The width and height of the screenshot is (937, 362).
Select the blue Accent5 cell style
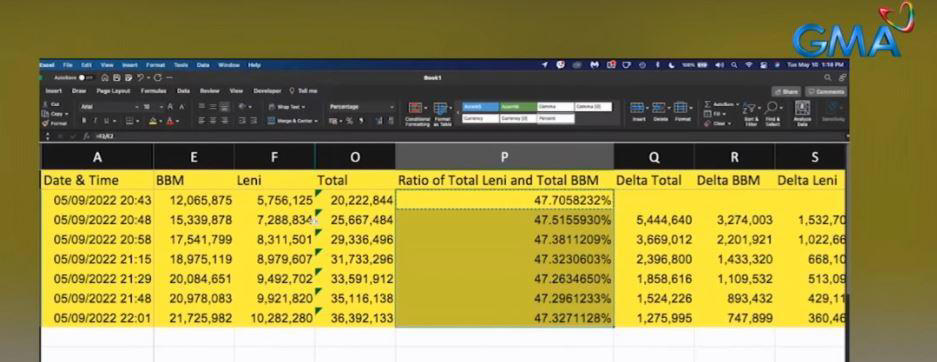click(x=481, y=107)
